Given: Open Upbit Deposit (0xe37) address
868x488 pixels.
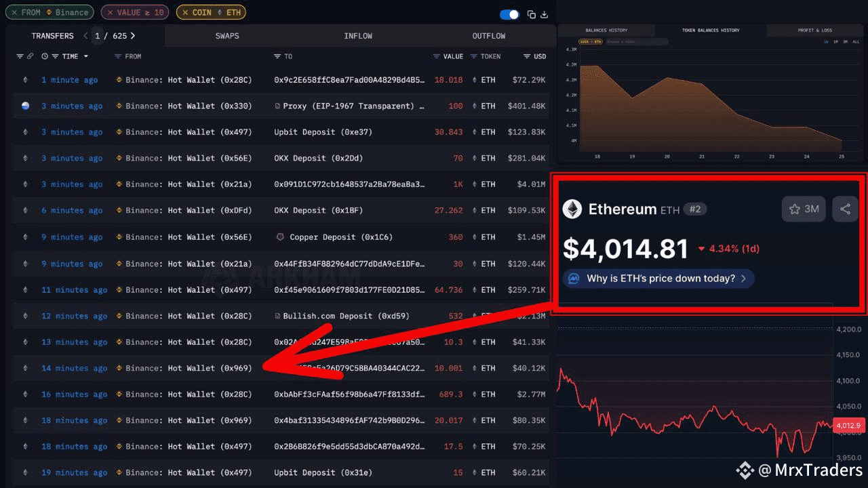Looking at the screenshot, I should pos(323,132).
